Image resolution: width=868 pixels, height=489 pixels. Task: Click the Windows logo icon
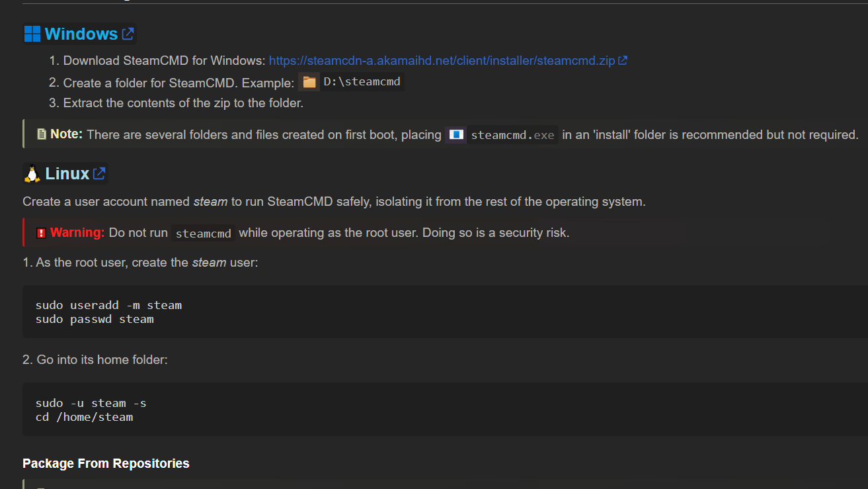32,34
